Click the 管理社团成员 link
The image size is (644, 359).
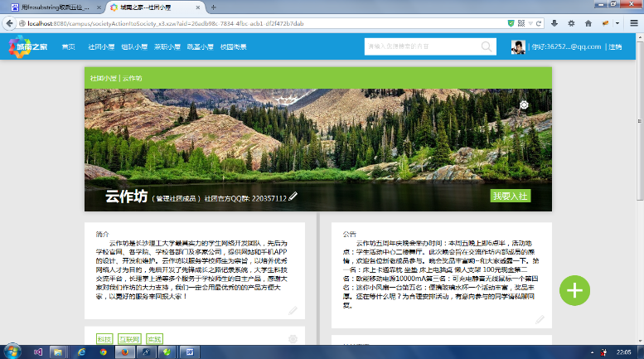click(x=177, y=199)
